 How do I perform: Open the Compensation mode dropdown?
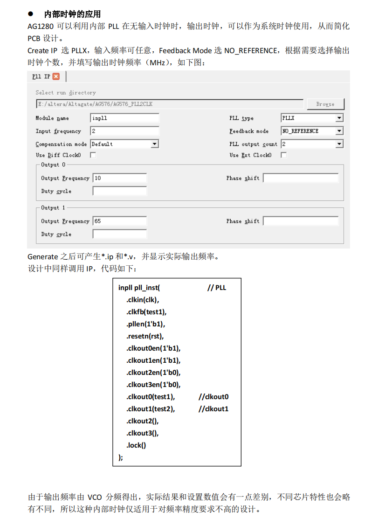pos(155,144)
